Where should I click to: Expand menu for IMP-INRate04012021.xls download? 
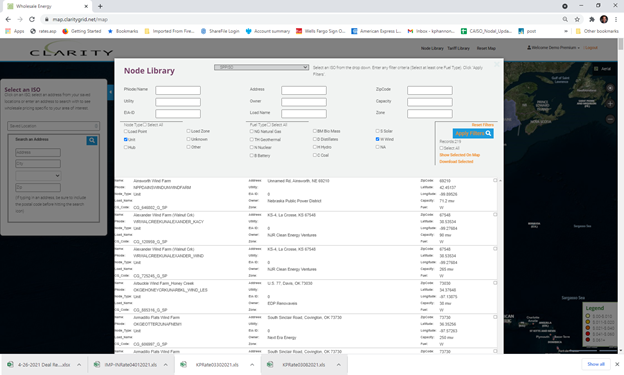(166, 364)
